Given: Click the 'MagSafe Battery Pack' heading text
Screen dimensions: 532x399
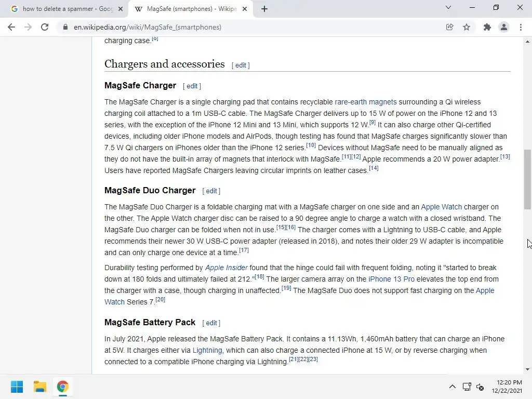Looking at the screenshot, I should (x=150, y=322).
